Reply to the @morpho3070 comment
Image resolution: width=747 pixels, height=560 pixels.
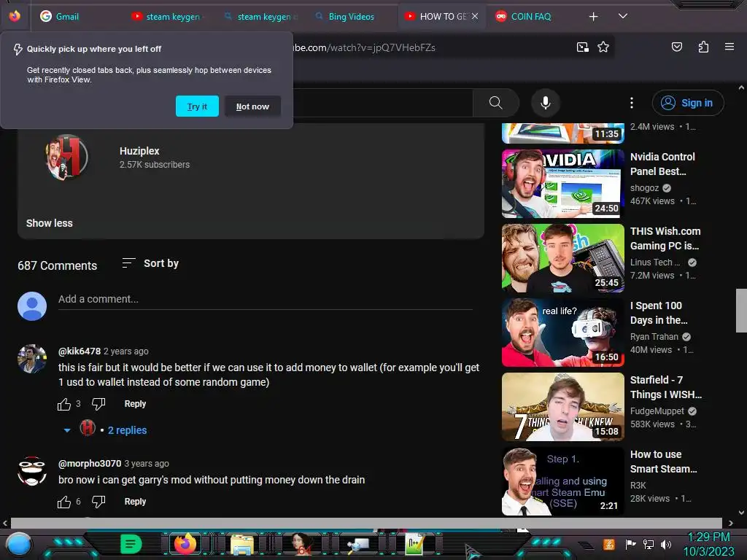[x=135, y=502]
